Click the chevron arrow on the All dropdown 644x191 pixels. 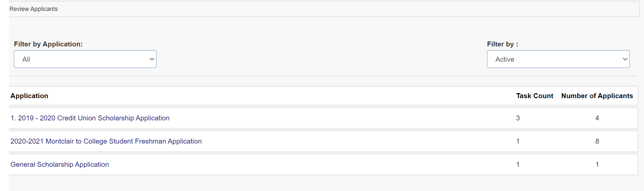point(152,59)
